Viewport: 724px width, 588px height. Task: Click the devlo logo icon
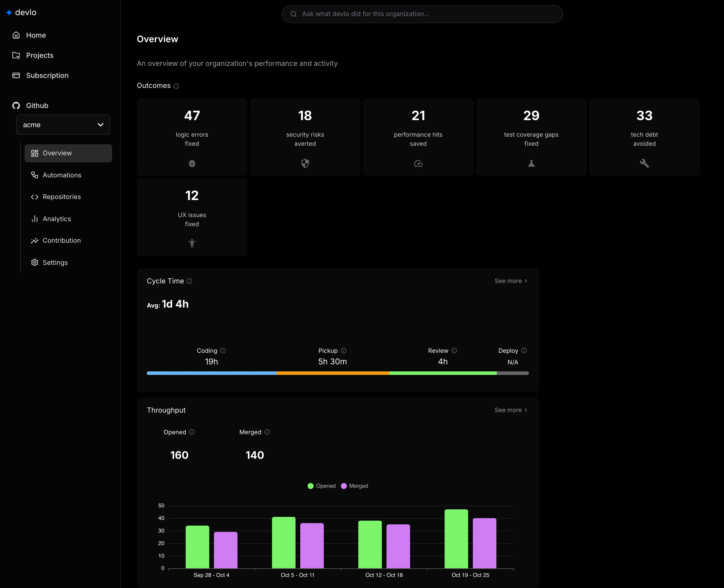pyautogui.click(x=9, y=13)
